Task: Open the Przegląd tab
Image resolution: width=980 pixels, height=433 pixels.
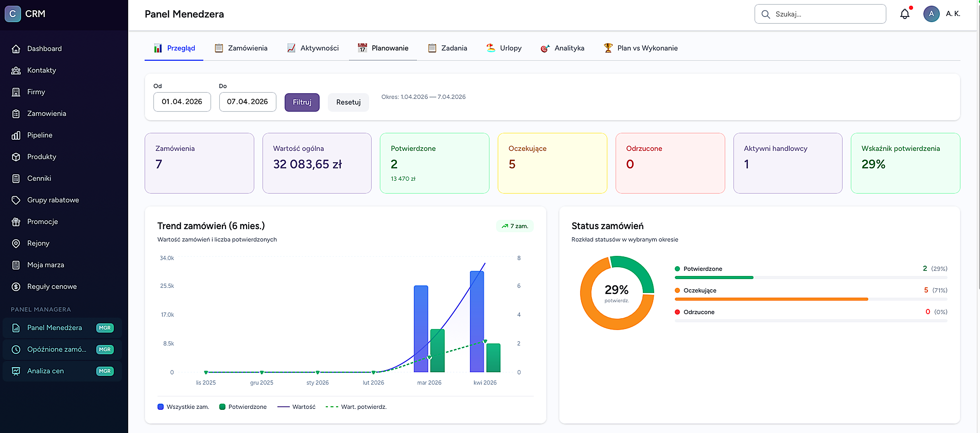Action: (x=174, y=48)
